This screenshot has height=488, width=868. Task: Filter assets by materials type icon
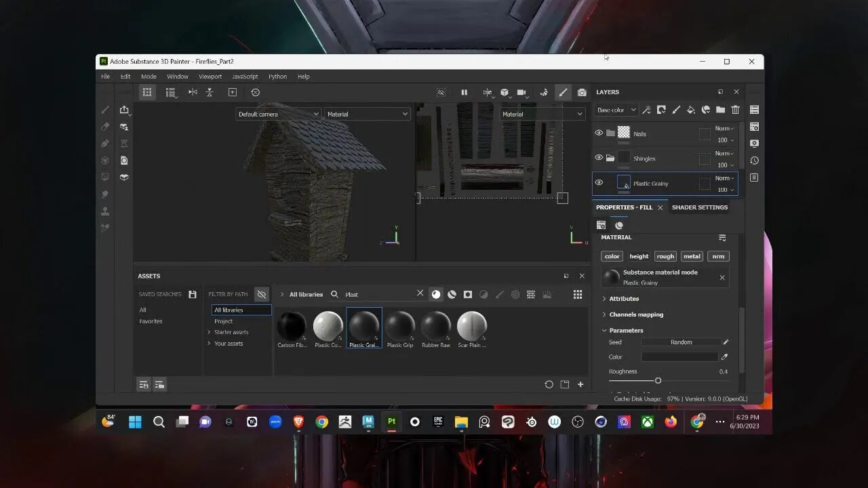tap(436, 294)
